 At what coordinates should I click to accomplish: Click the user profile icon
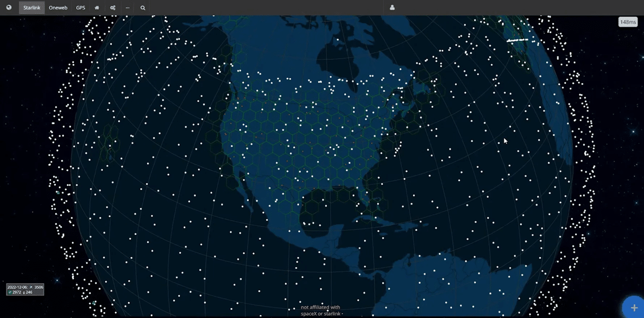(x=392, y=8)
